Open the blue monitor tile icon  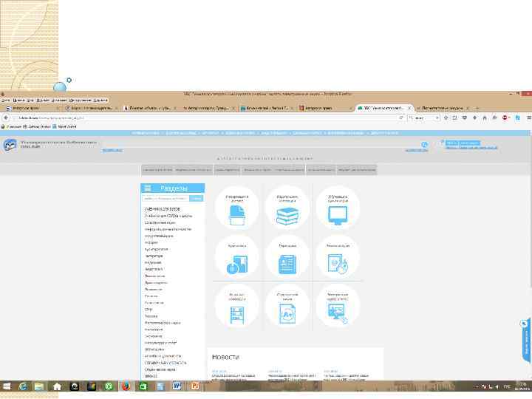(338, 216)
